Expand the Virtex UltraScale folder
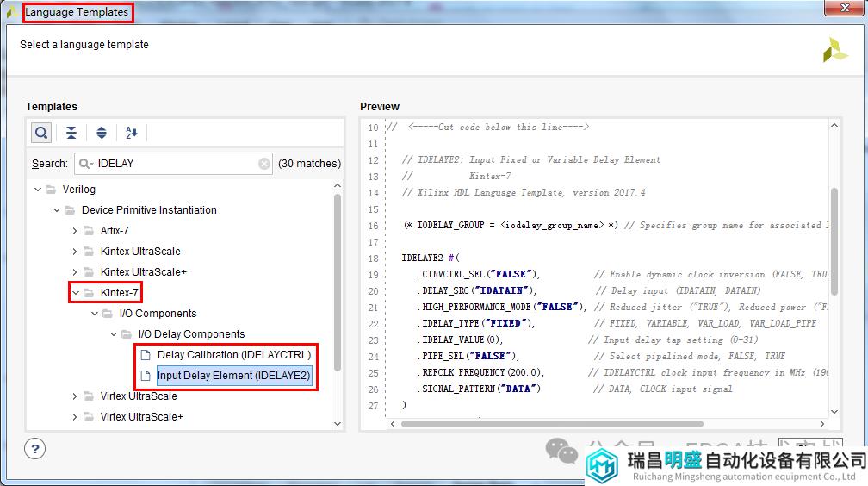Image resolution: width=868 pixels, height=486 pixels. coord(75,396)
